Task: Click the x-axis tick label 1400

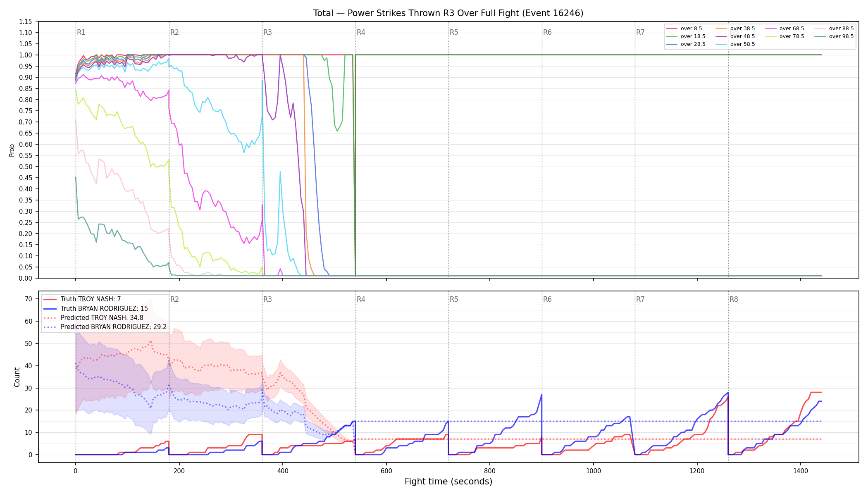Action: click(801, 471)
